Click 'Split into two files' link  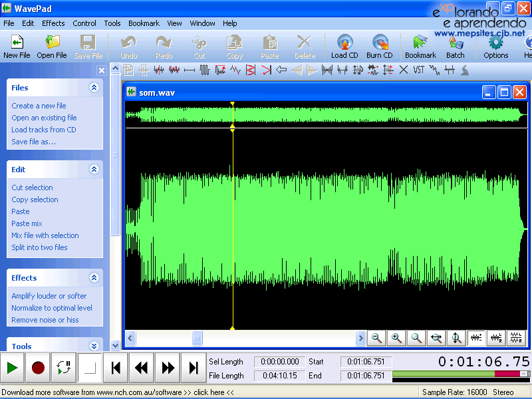pos(39,247)
